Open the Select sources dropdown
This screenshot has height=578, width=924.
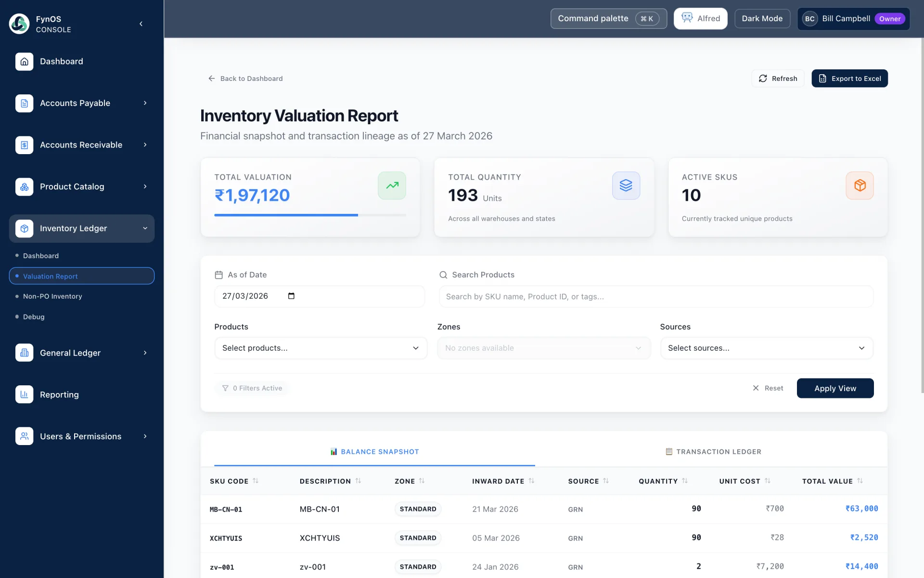tap(767, 348)
